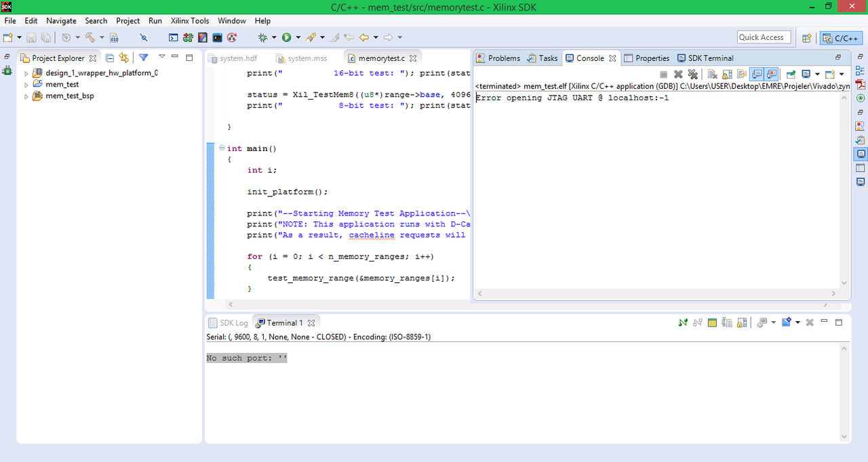Click the Build (hammer) toolbar icon

pos(90,37)
